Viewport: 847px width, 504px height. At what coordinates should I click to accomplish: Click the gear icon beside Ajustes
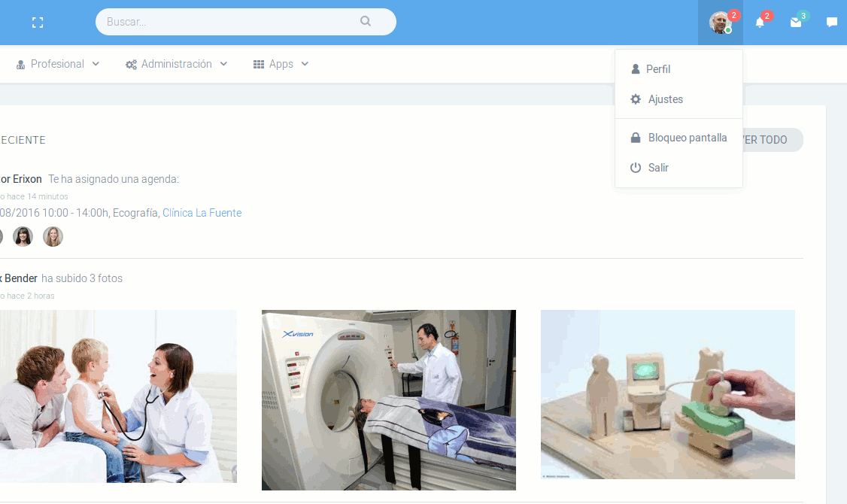[636, 99]
